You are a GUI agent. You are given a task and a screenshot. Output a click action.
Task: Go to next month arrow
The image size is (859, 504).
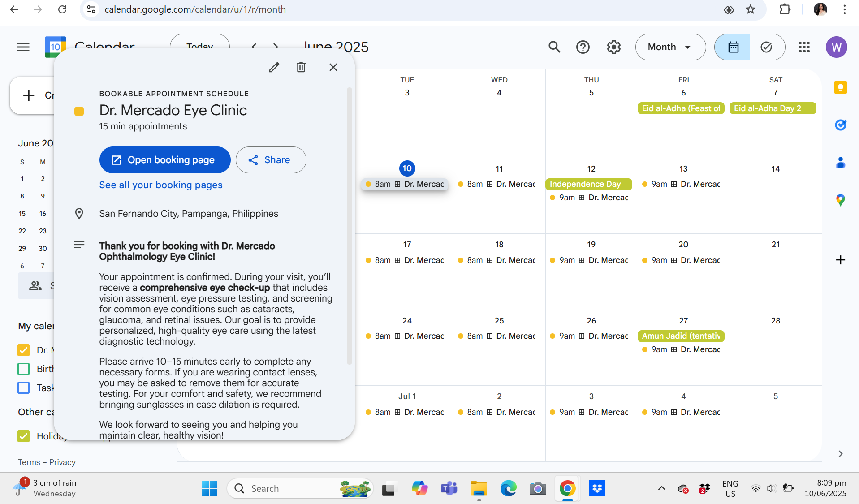276,46
